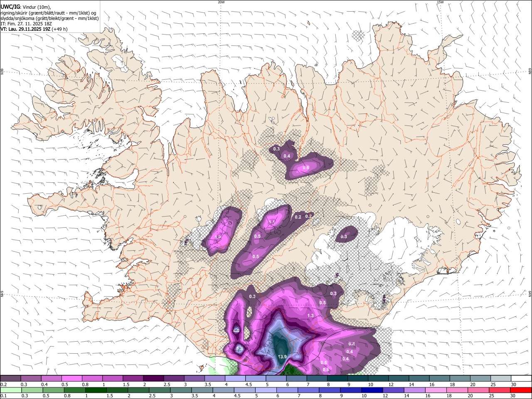Click the 'IT: Fim. 27. 11. 2025 18Z' line
This screenshot has width=532, height=399.
point(26,24)
